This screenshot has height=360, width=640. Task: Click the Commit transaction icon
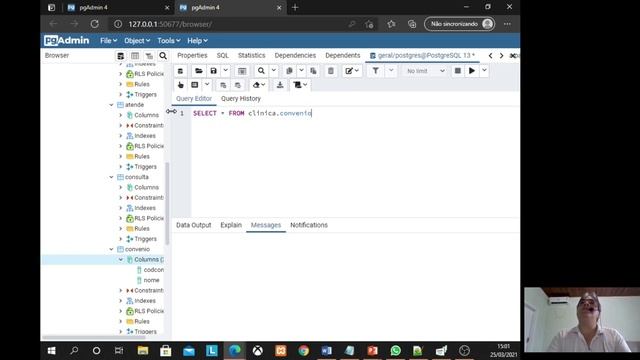[223, 85]
